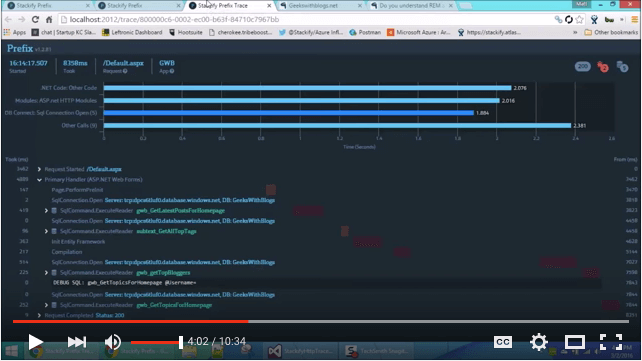The height and width of the screenshot is (361, 642).
Task: Open video settings gear
Action: coord(538,342)
